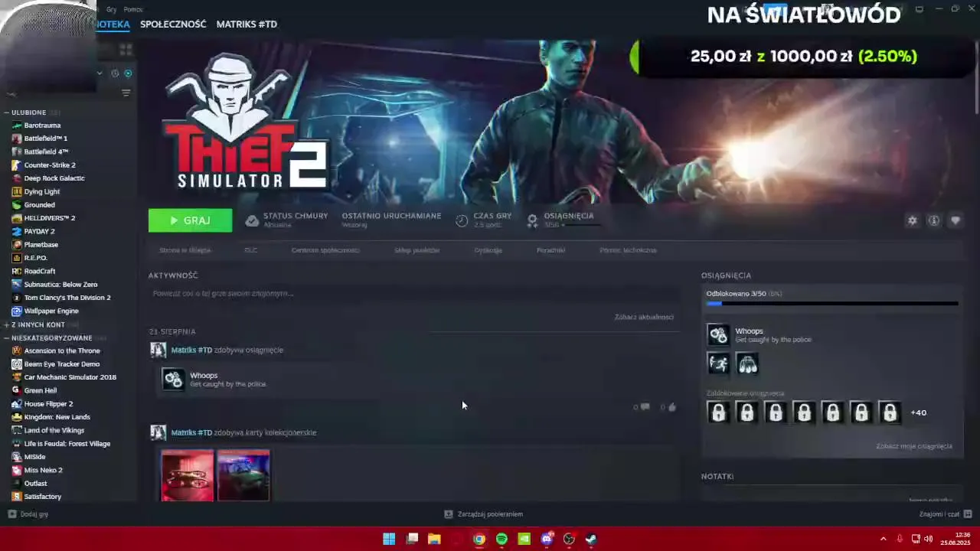This screenshot has width=980, height=551.
Task: Open Steam from the taskbar
Action: click(x=591, y=539)
